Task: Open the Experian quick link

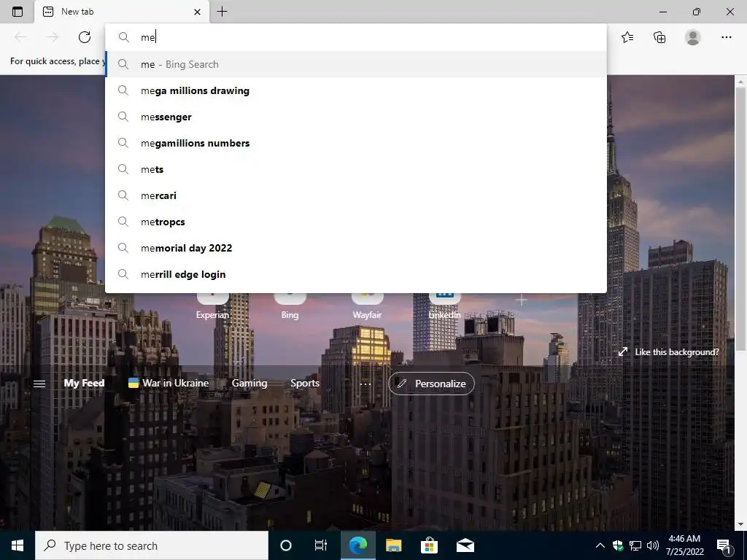Action: (x=212, y=306)
